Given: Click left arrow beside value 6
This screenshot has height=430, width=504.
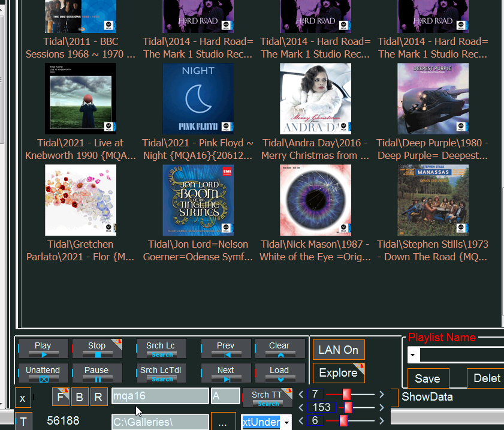Looking at the screenshot, I should coord(301,420).
